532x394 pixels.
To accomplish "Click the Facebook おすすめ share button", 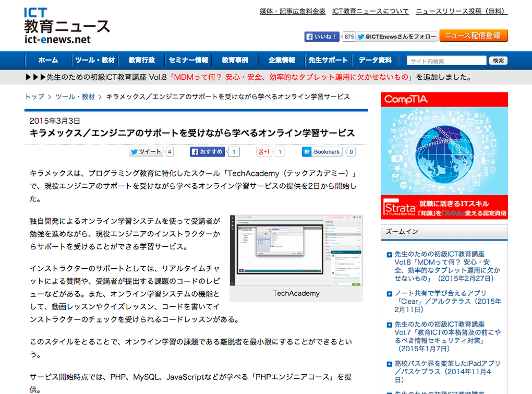I will tap(207, 152).
